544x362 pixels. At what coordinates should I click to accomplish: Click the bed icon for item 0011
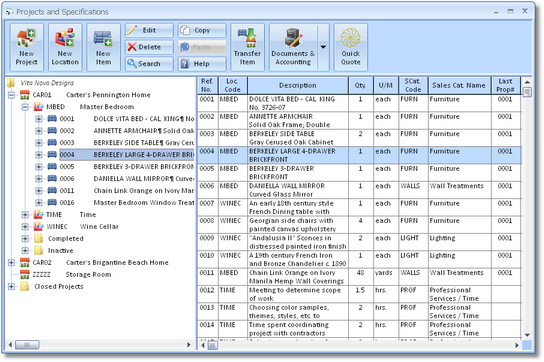(52, 191)
